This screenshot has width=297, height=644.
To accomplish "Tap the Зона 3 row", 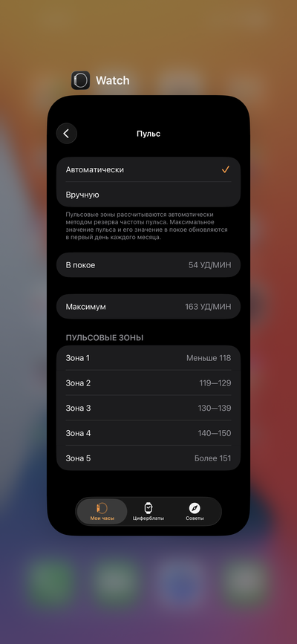I will 148,409.
